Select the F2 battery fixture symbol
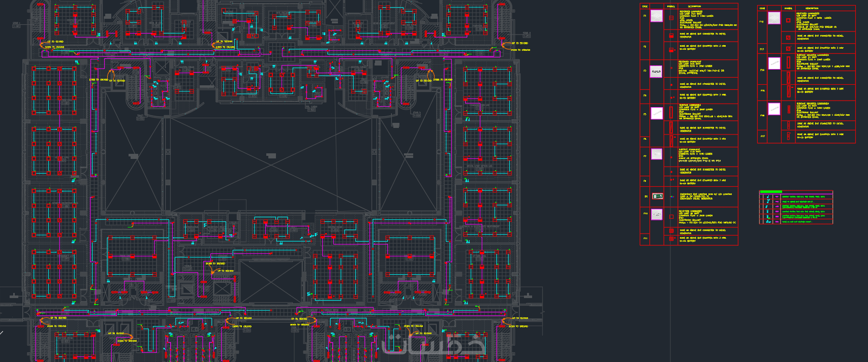Viewport: 868px width, 362px height. (672, 50)
